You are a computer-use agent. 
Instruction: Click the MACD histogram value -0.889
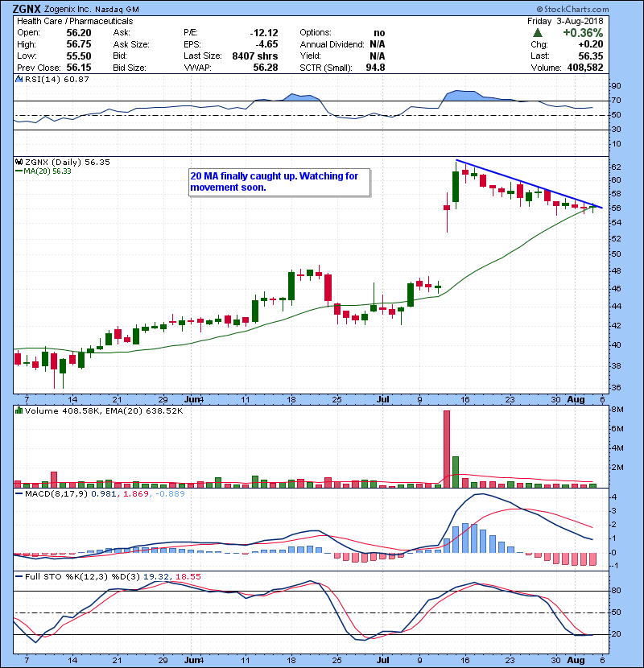tap(170, 494)
